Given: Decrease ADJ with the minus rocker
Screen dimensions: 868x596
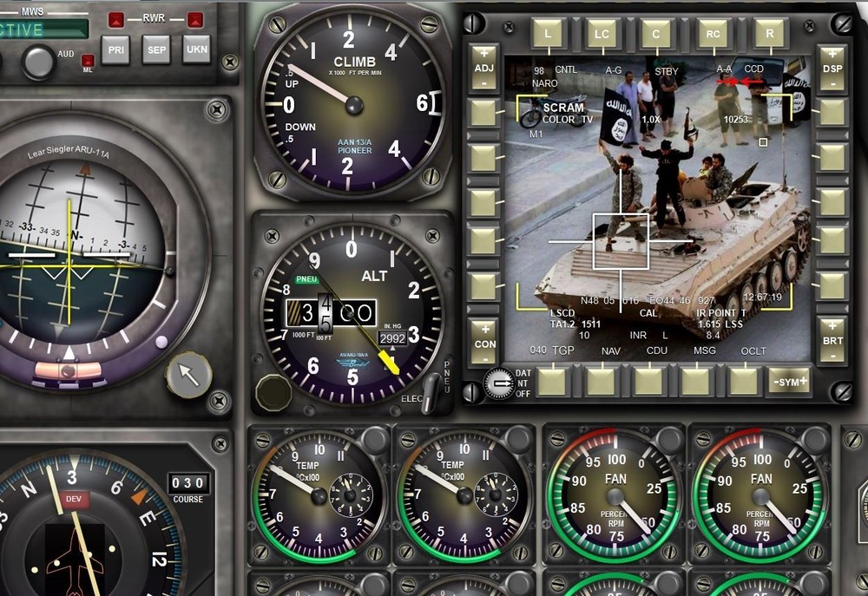Looking at the screenshot, I should coord(483,83).
